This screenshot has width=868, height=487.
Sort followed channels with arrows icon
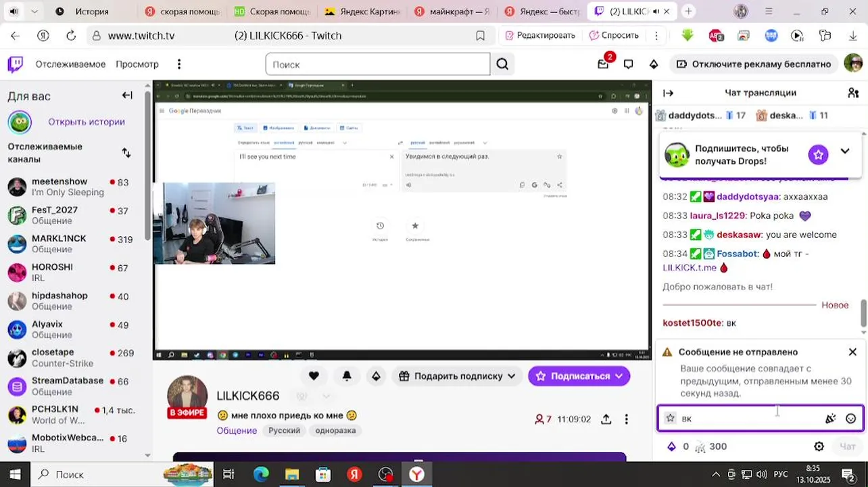(126, 153)
